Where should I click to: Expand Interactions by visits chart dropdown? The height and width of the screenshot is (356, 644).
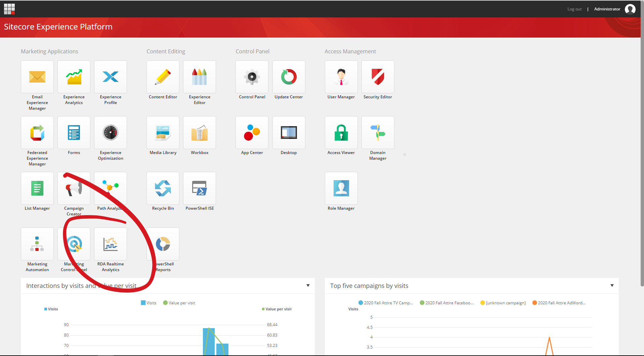pos(308,286)
